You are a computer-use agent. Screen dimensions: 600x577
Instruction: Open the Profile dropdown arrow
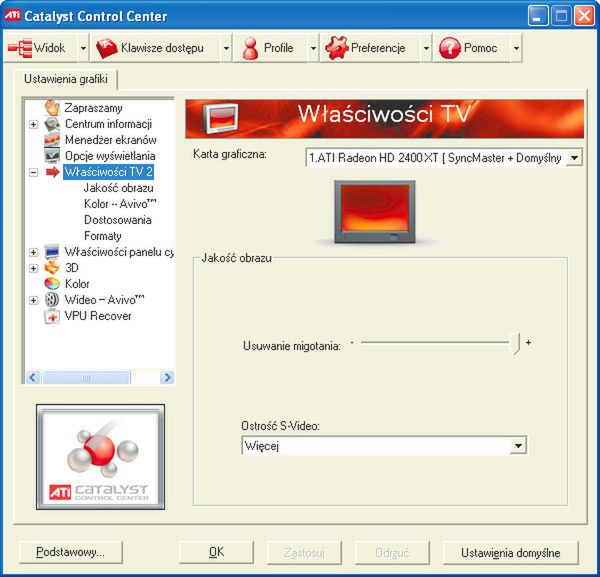313,48
